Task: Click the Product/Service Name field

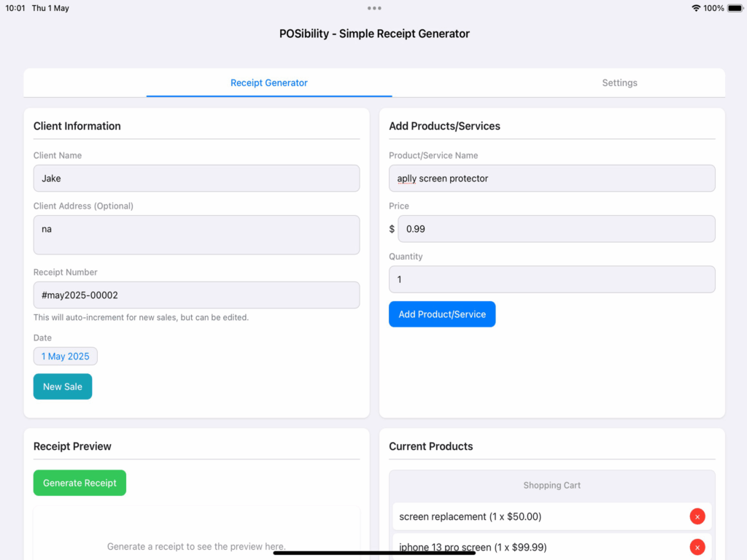Action: tap(551, 178)
